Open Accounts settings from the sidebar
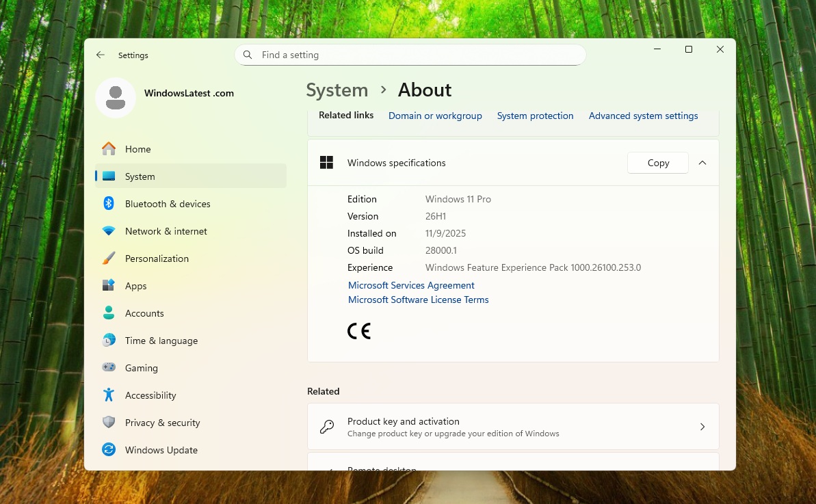Viewport: 816px width, 504px height. pyautogui.click(x=109, y=313)
